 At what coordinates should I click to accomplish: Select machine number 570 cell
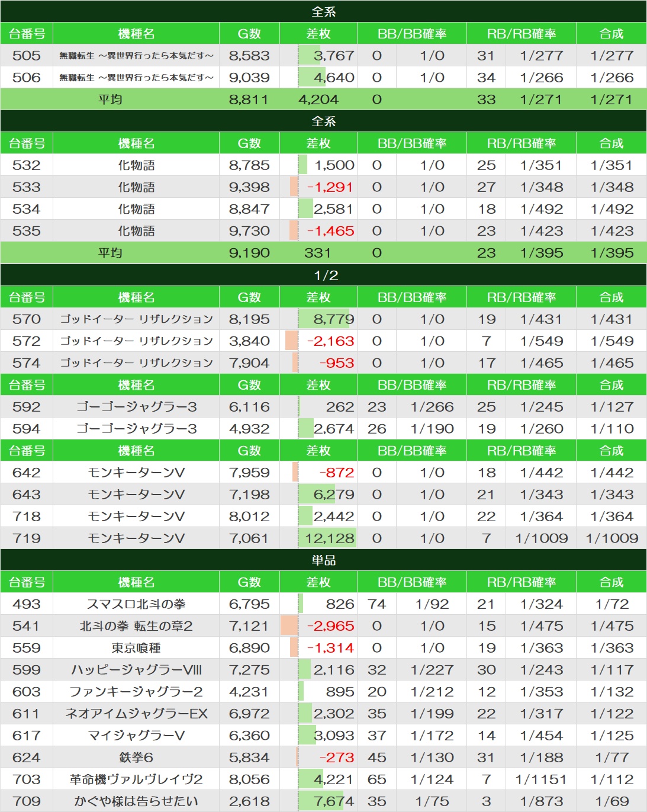[27, 319]
